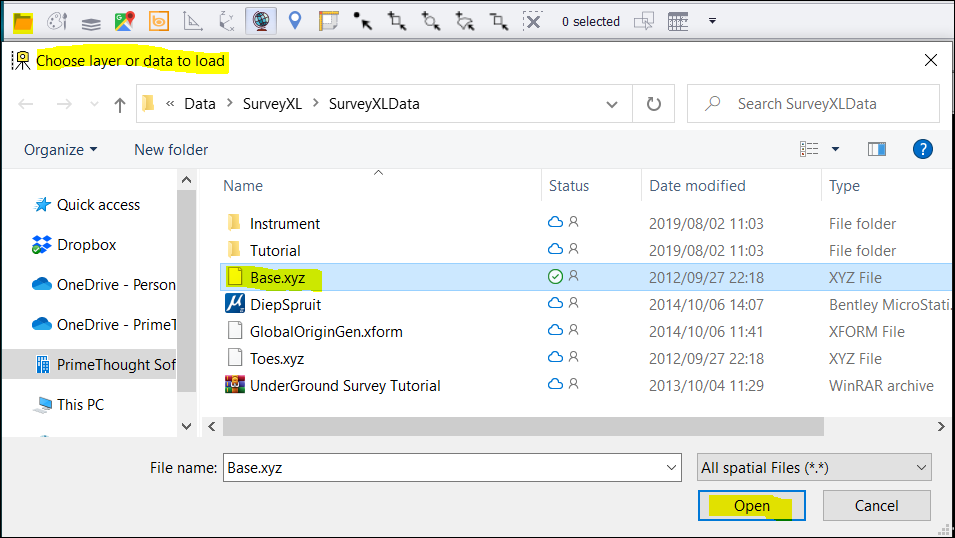Click New folder in the command bar
The width and height of the screenshot is (955, 538).
[x=171, y=149]
